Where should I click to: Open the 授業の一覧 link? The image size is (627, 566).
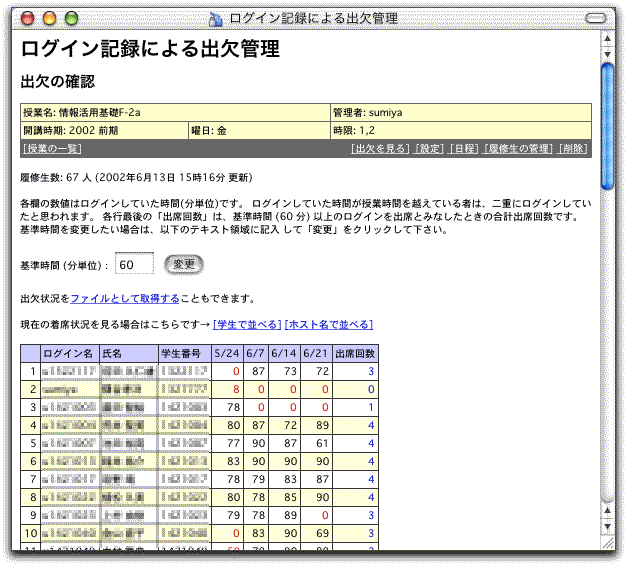click(x=52, y=149)
